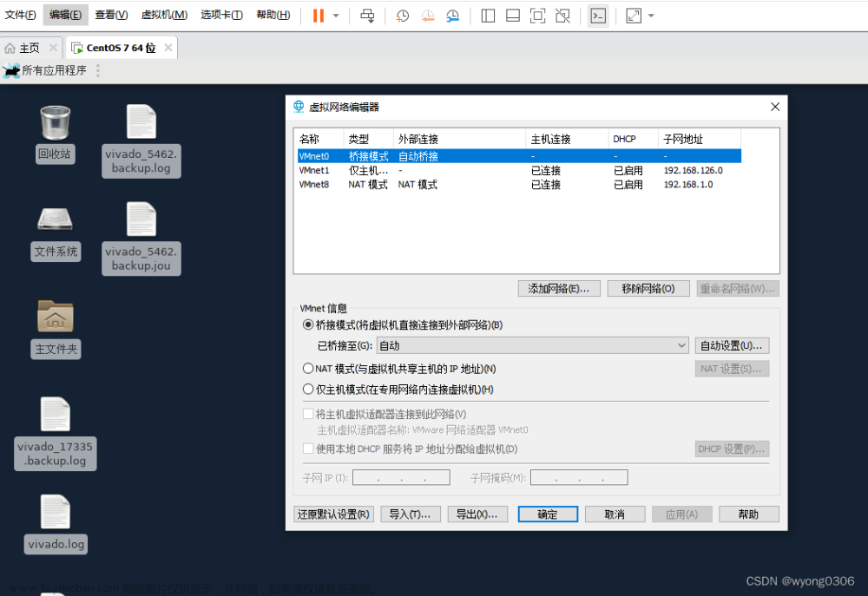Click the 外部连接 column header
The image size is (868, 596).
(x=459, y=139)
